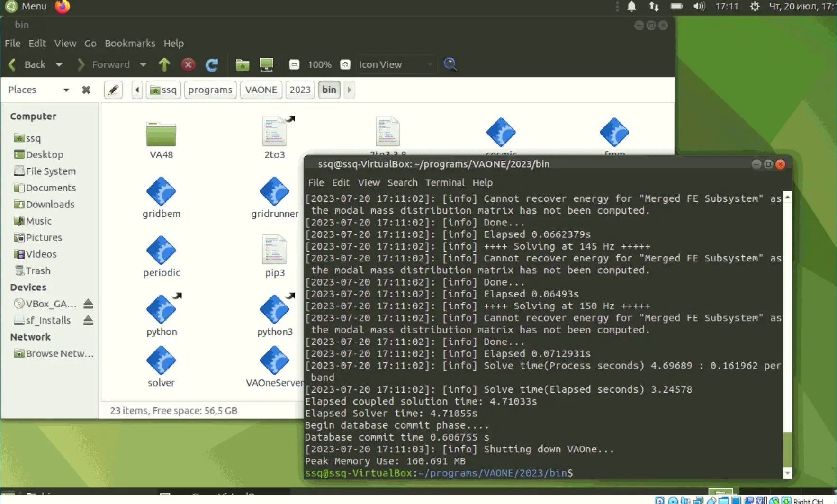Go to the 2023 path button
The image size is (837, 504).
click(x=300, y=90)
